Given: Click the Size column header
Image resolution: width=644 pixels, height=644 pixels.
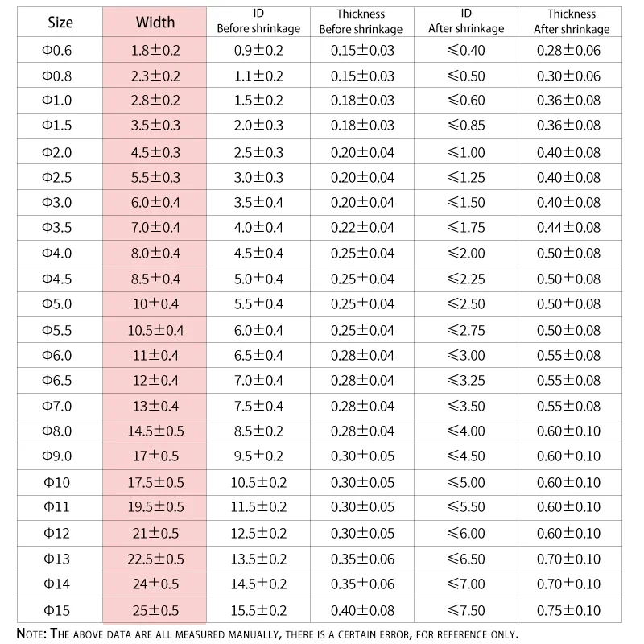Looking at the screenshot, I should pyautogui.click(x=60, y=22).
